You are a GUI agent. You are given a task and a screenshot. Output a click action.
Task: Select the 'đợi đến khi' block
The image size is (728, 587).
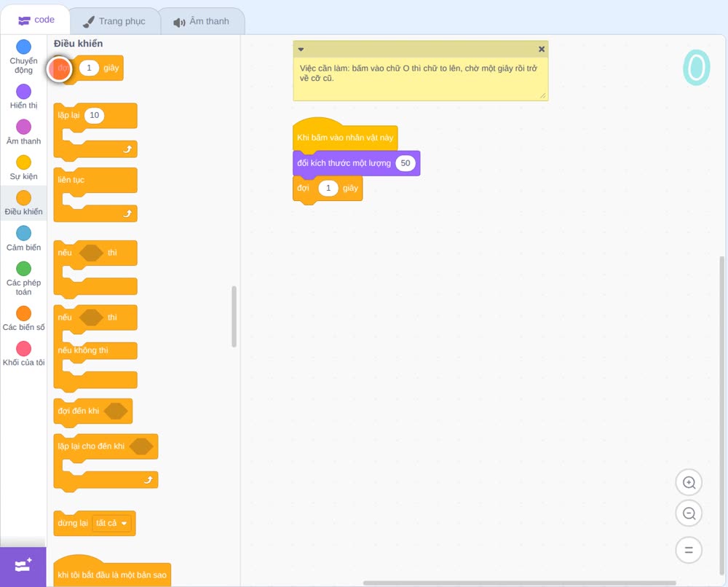(93, 411)
